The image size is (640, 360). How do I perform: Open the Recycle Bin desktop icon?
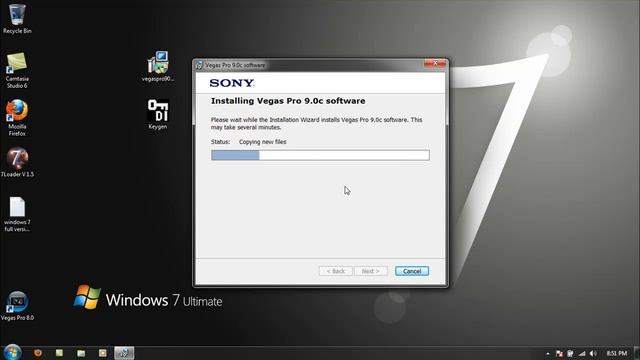pos(17,19)
